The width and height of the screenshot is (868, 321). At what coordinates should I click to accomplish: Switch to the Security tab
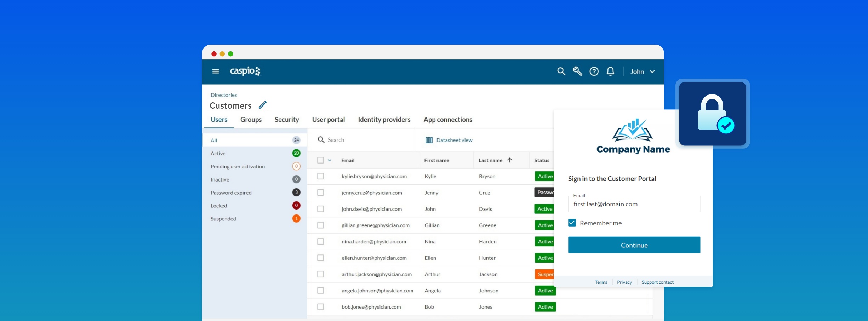coord(287,120)
